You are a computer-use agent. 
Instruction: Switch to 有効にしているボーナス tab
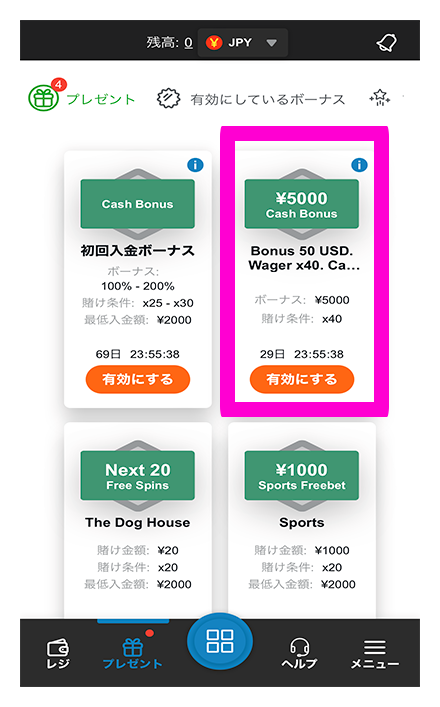pos(251,98)
